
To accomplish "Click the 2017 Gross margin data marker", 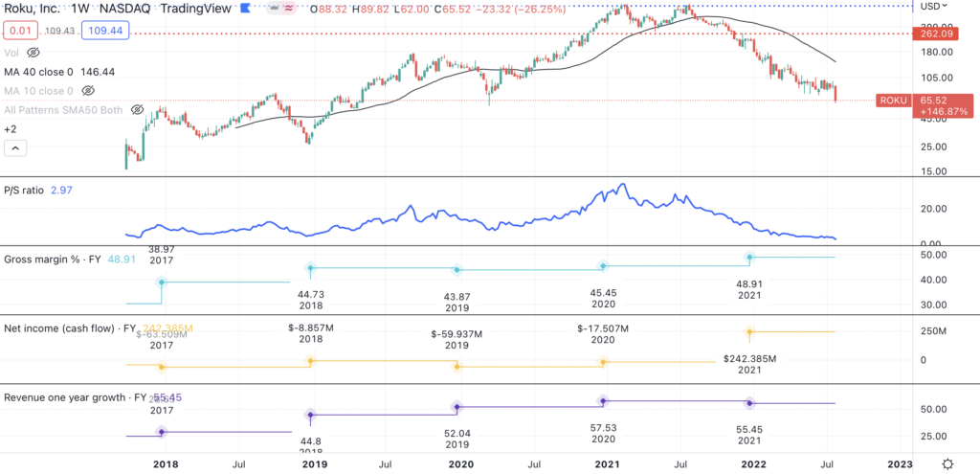I will (162, 282).
